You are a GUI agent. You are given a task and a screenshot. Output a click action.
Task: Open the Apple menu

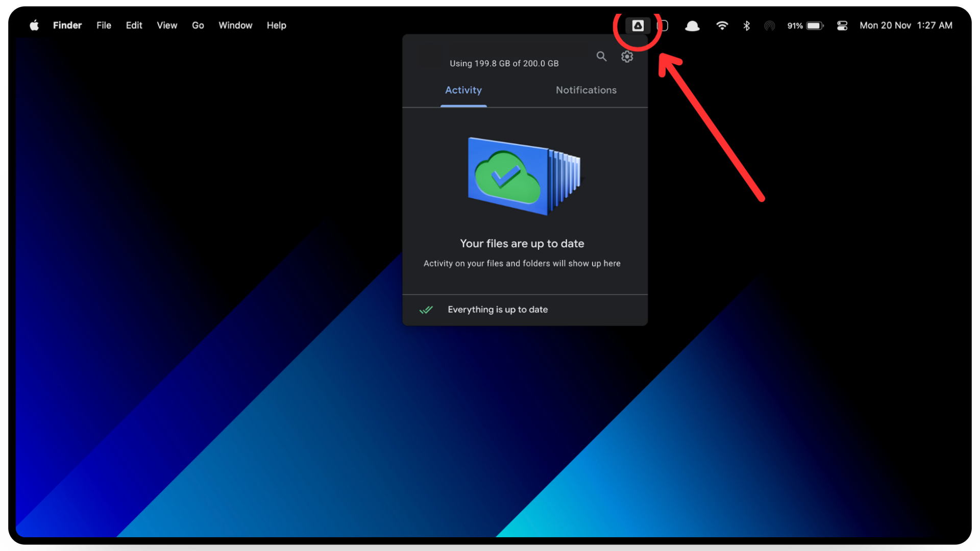(x=34, y=26)
